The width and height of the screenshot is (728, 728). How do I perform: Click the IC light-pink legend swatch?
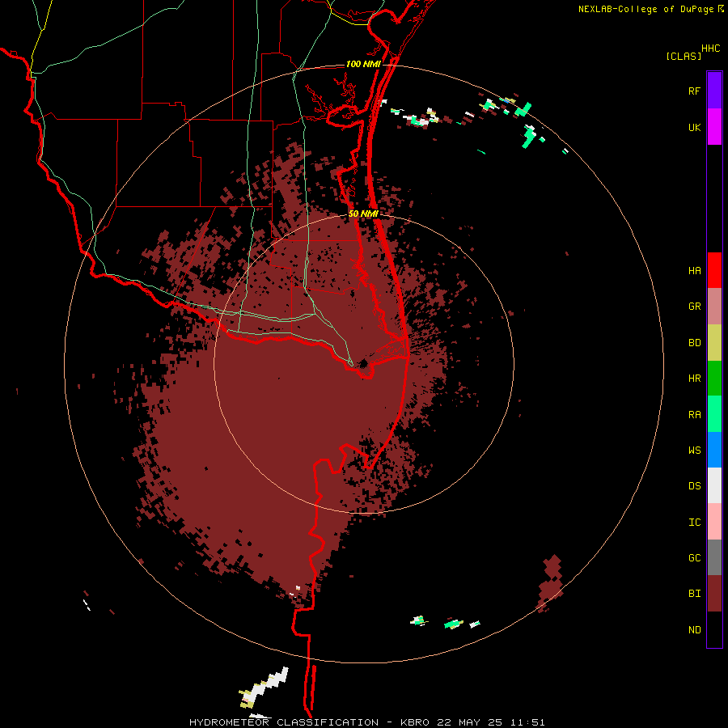pos(714,522)
